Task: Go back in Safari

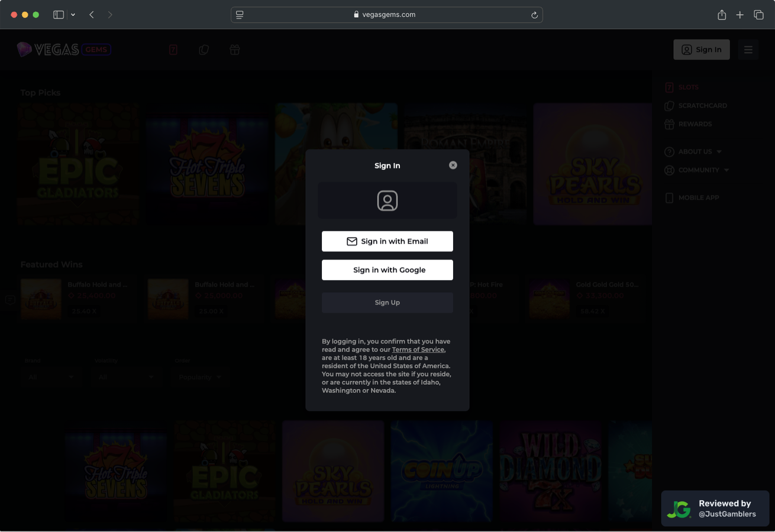Action: [x=92, y=15]
